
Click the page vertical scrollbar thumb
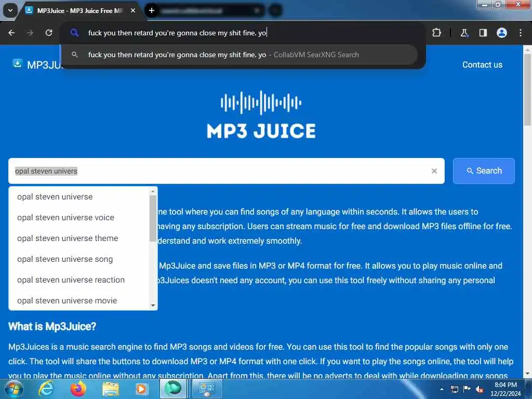(x=528, y=89)
